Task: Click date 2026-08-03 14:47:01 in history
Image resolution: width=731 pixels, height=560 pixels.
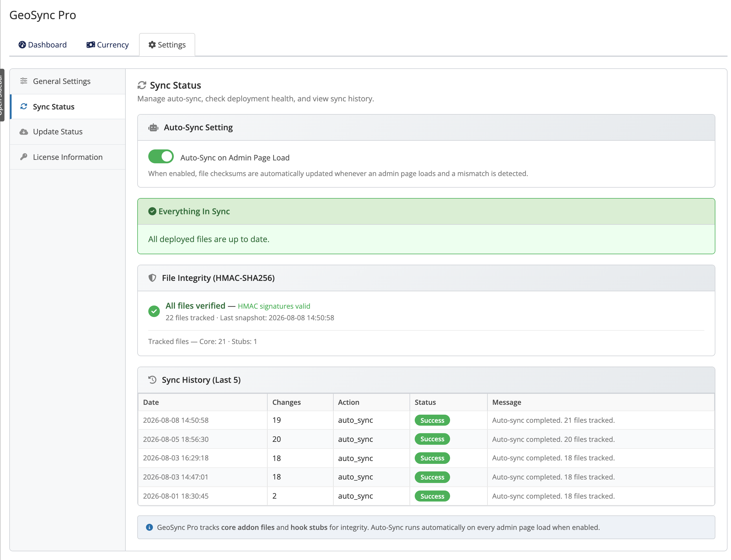Action: (176, 477)
